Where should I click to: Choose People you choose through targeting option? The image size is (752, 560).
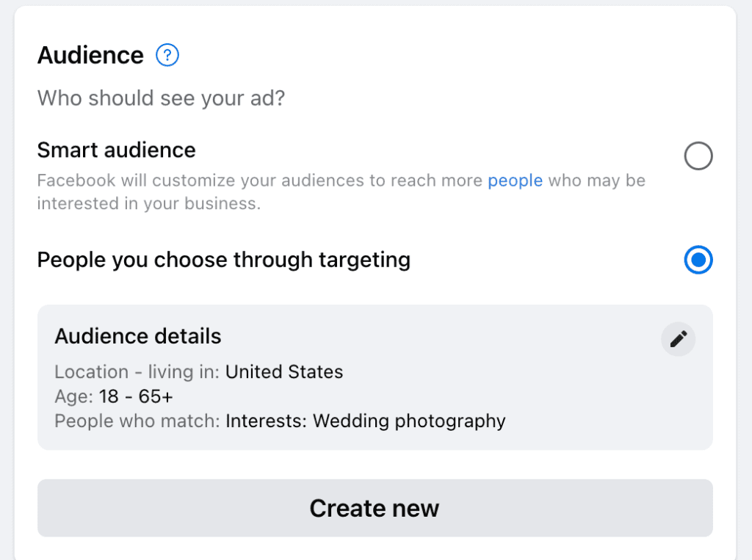(x=698, y=260)
